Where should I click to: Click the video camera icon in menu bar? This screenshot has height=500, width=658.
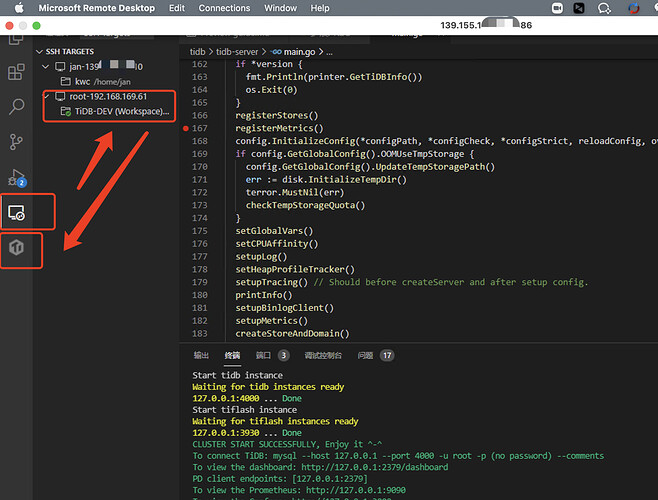[x=557, y=8]
